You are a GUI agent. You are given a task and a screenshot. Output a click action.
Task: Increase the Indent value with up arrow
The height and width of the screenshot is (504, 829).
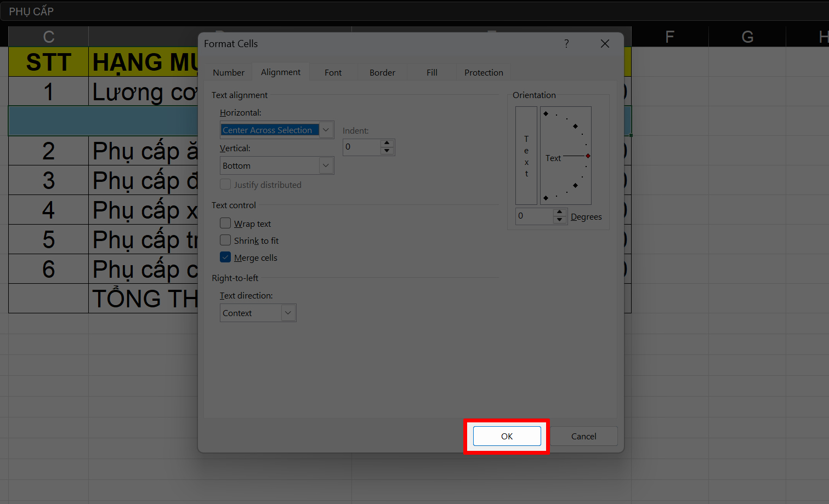[387, 144]
